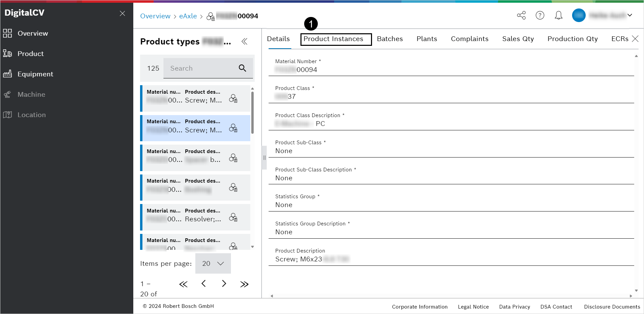Open the notifications bell
The height and width of the screenshot is (314, 644).
coord(558,15)
